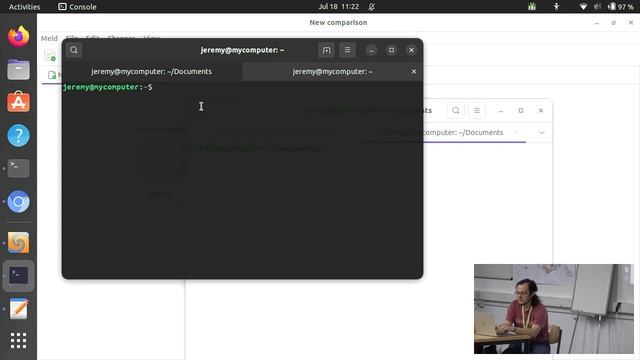This screenshot has height=360, width=640.
Task: Click the accessibility icon in the top bar
Action: click(x=556, y=7)
